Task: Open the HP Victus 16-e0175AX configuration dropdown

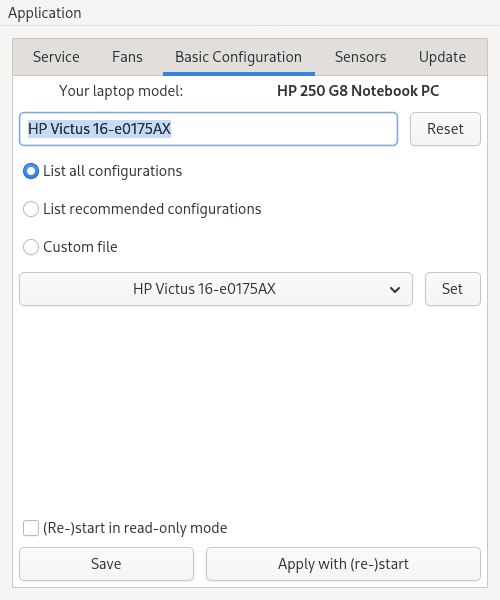Action: click(x=216, y=289)
